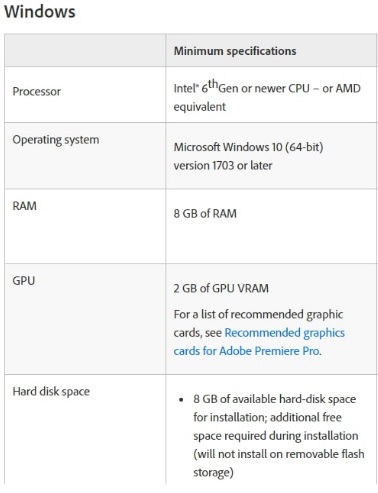Click the 'version 1703 or later' text
This screenshot has width=378, height=493.
tap(223, 165)
